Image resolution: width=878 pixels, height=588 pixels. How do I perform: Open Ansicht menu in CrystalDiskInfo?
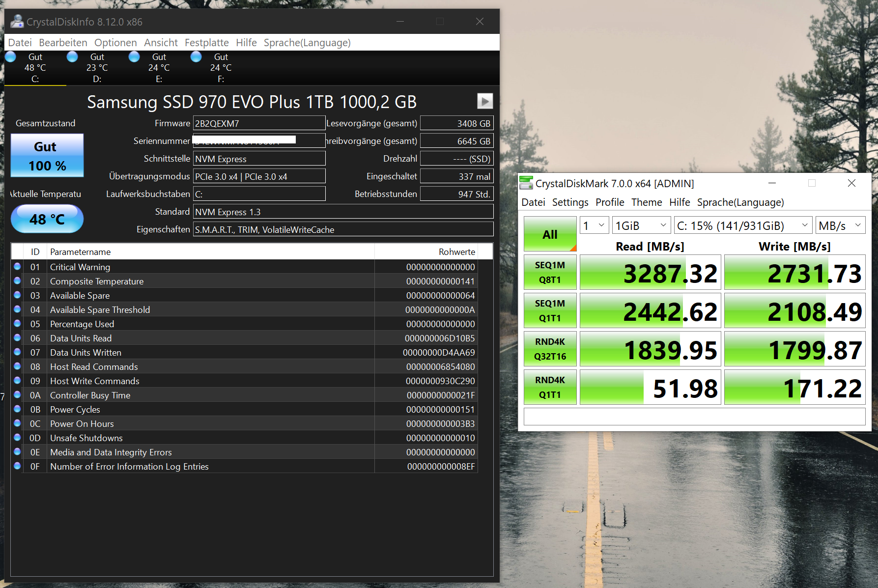pos(161,43)
